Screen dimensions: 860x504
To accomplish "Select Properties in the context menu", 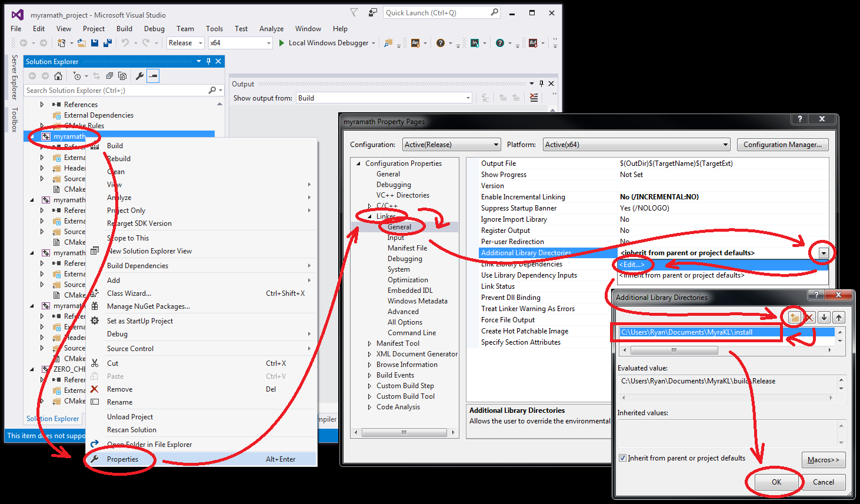I will pyautogui.click(x=202, y=459).
